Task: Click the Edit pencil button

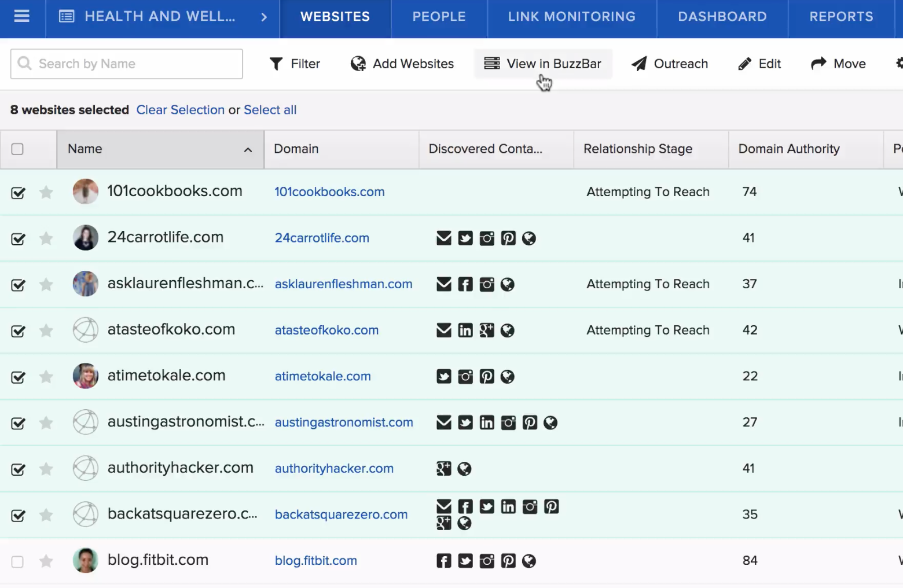Action: [x=759, y=64]
